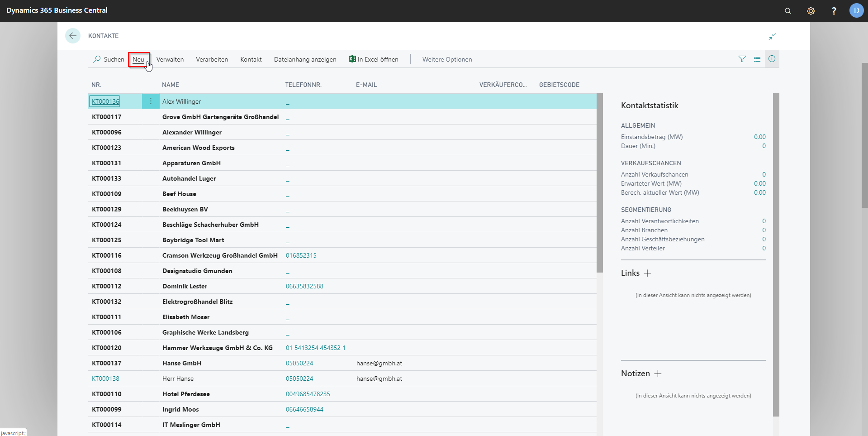Sort by the GEBIETSCODE column header
Screen dimensions: 868x436
559,85
